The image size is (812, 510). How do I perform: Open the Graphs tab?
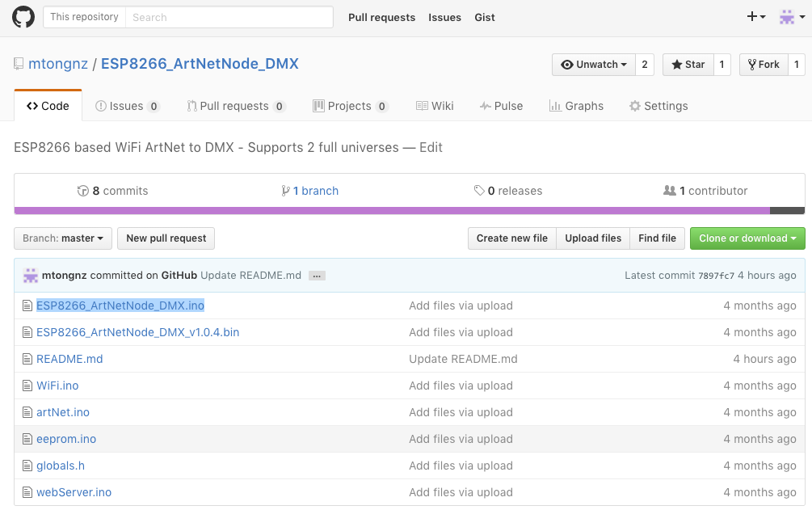576,106
